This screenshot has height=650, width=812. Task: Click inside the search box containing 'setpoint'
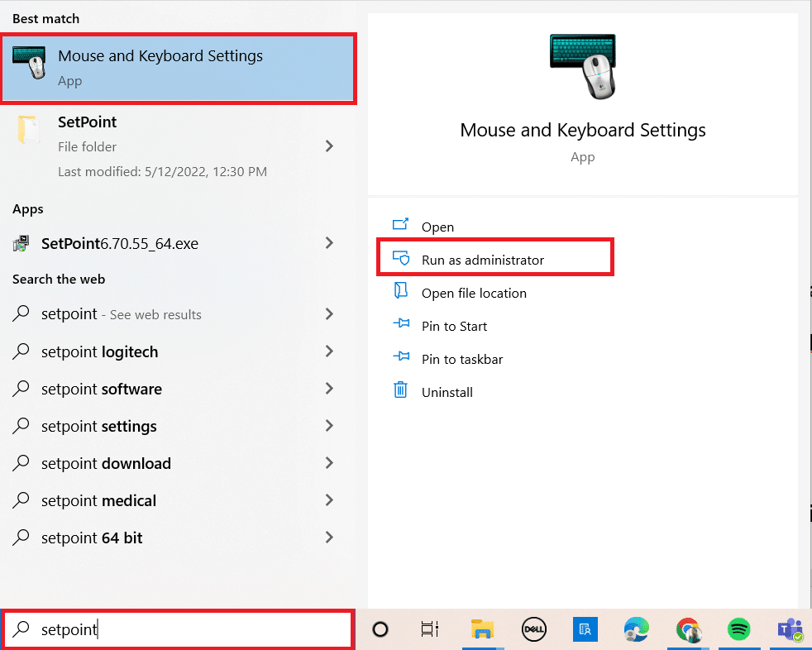point(178,629)
